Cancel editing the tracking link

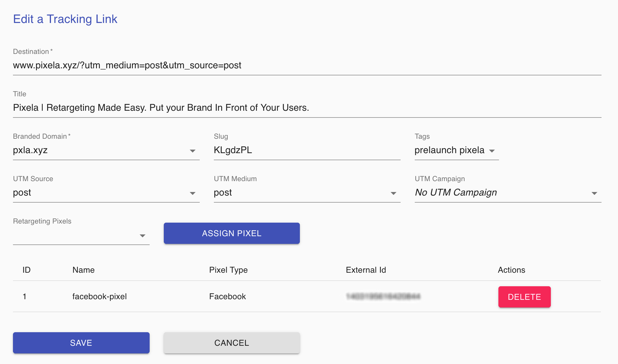pyautogui.click(x=232, y=343)
